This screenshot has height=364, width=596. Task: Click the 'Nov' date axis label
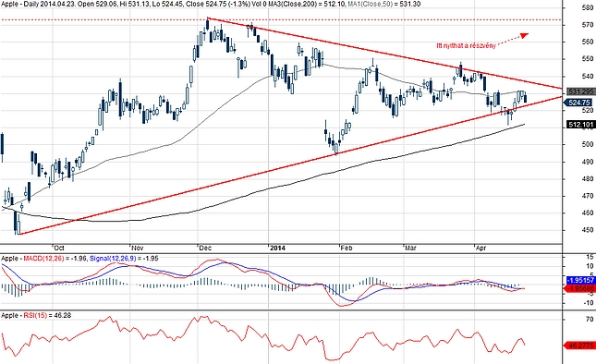pyautogui.click(x=137, y=249)
